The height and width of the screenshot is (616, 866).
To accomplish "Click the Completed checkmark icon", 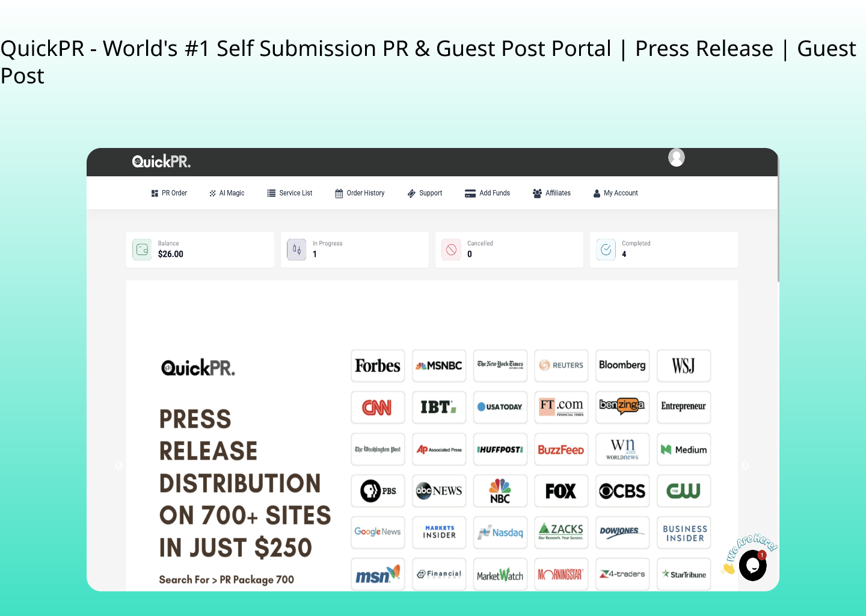I will point(606,249).
